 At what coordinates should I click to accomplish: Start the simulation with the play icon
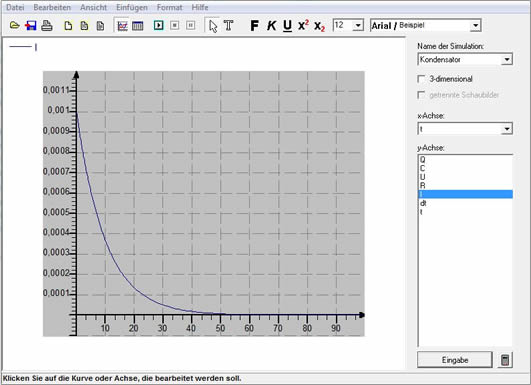158,25
